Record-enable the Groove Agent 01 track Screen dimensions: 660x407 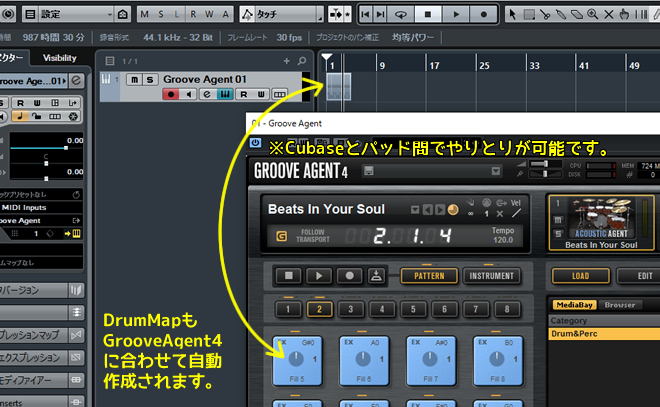(x=171, y=94)
